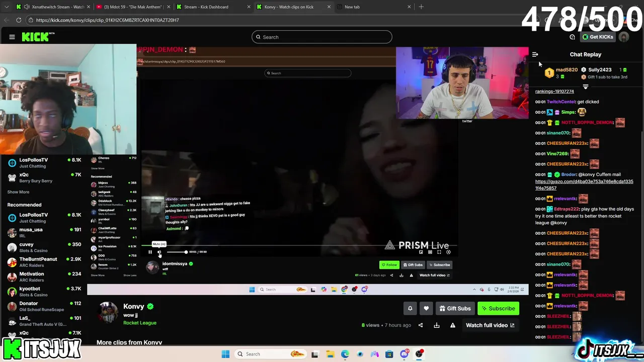This screenshot has height=362, width=644.
Task: Open Task View on taskbar
Action: point(314,354)
